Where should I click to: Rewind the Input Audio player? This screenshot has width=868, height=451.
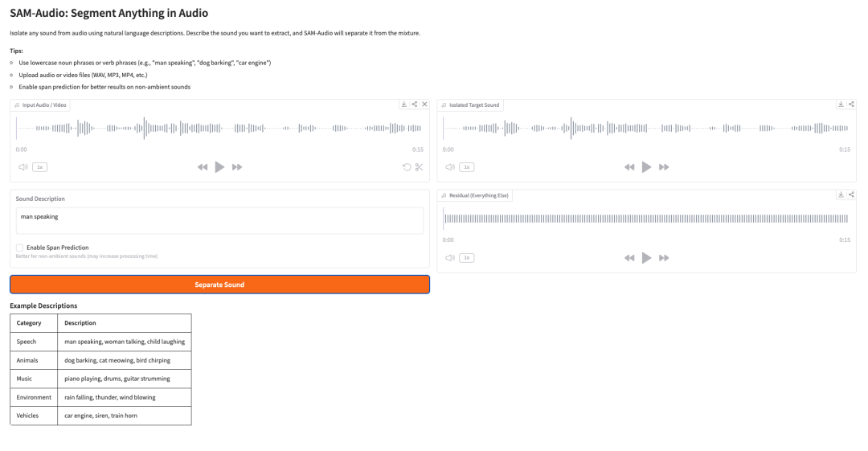click(203, 166)
